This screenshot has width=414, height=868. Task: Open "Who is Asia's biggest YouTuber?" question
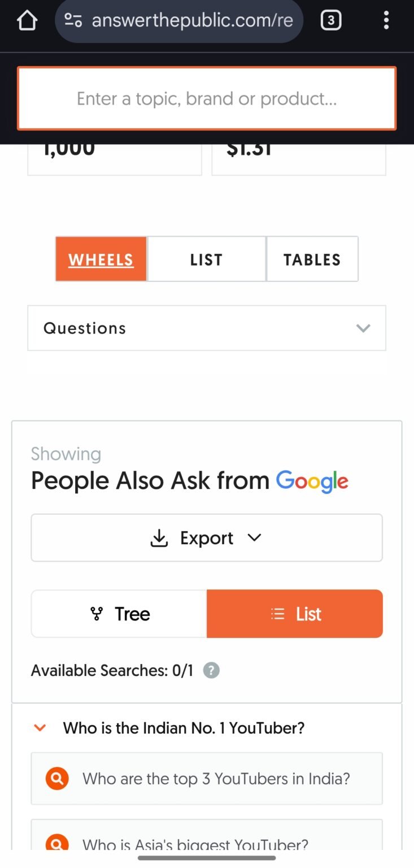(195, 844)
